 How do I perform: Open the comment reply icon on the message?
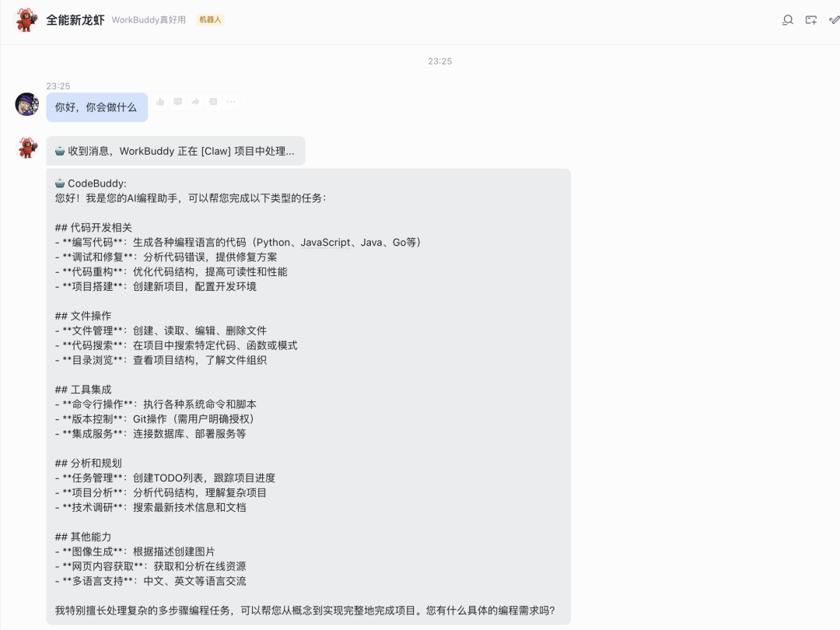pos(177,101)
